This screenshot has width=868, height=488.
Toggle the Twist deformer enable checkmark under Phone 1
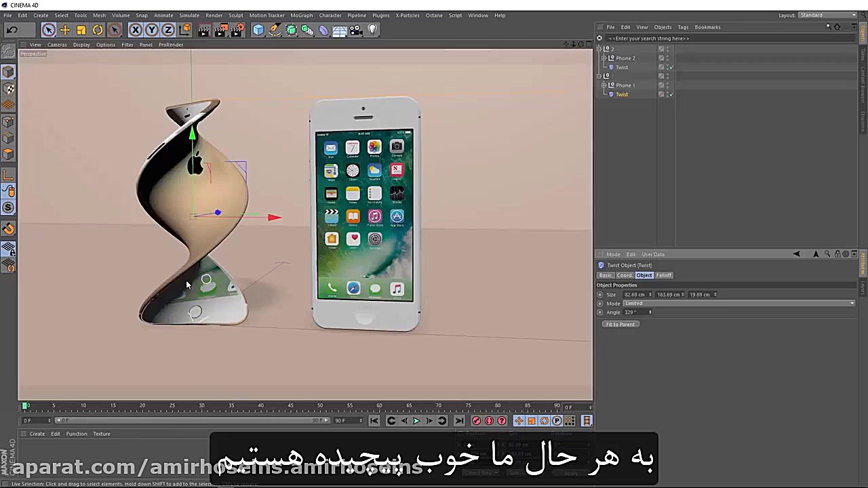coord(671,94)
